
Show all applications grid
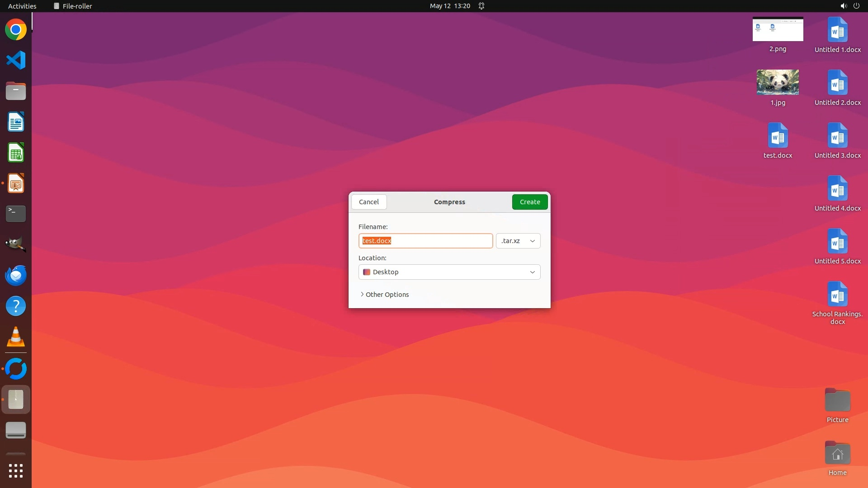tap(16, 471)
